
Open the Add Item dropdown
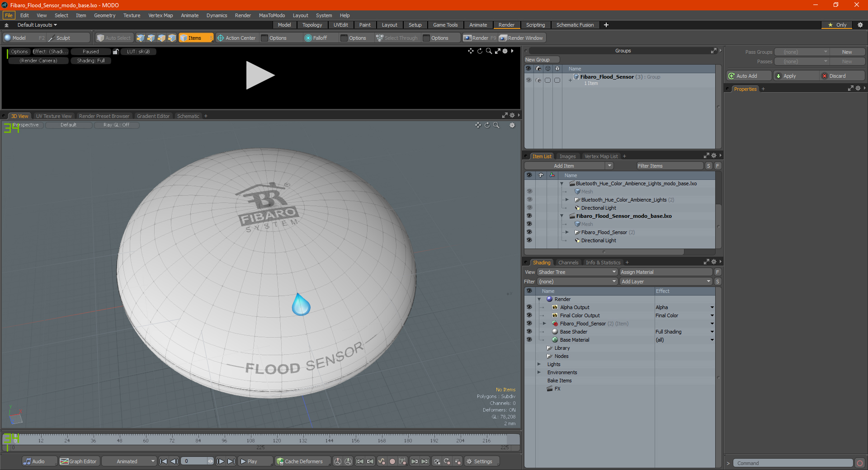pos(609,166)
